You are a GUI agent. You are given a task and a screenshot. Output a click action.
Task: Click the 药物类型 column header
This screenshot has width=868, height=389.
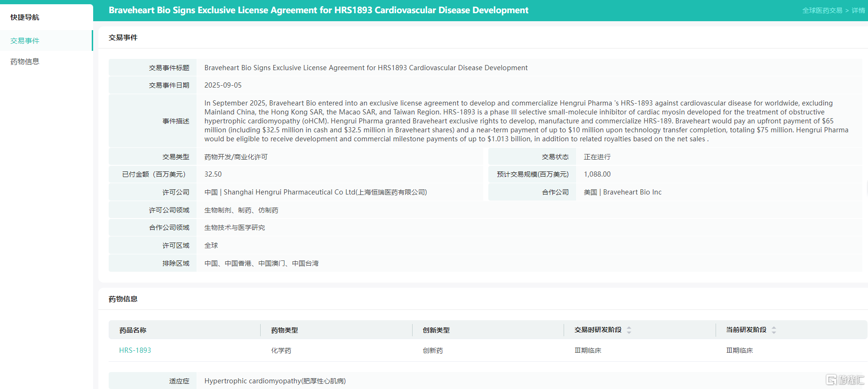tap(285, 330)
